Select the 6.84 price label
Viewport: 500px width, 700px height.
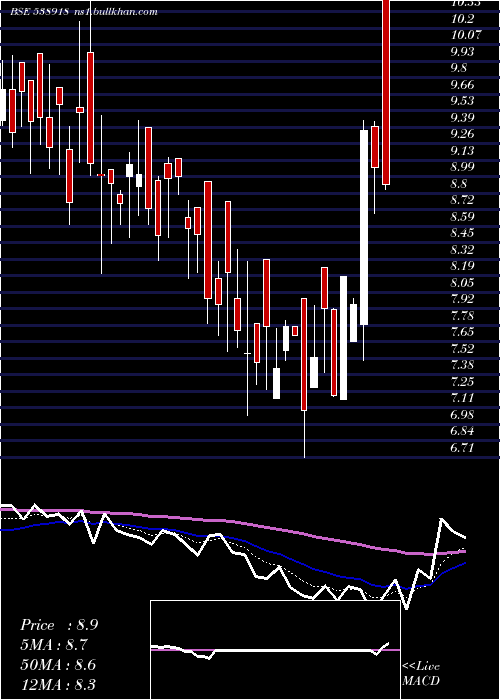(462, 431)
